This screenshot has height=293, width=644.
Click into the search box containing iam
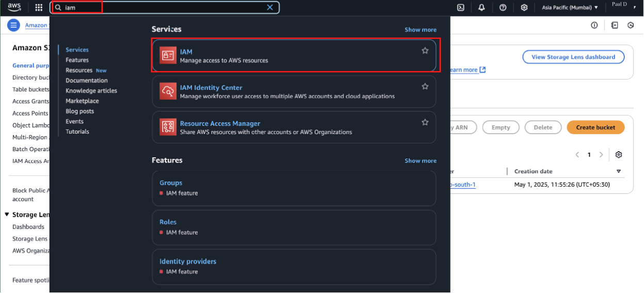(164, 8)
